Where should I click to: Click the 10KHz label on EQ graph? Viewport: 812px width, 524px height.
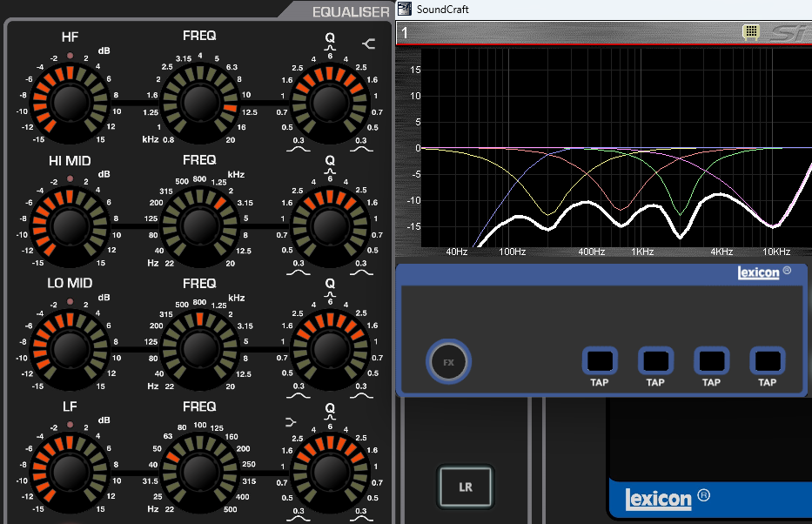coord(776,252)
